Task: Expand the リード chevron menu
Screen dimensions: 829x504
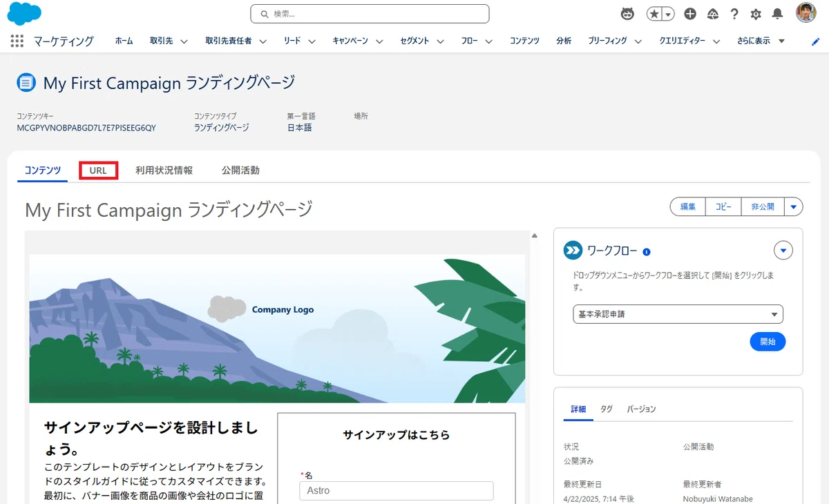Action: point(312,41)
